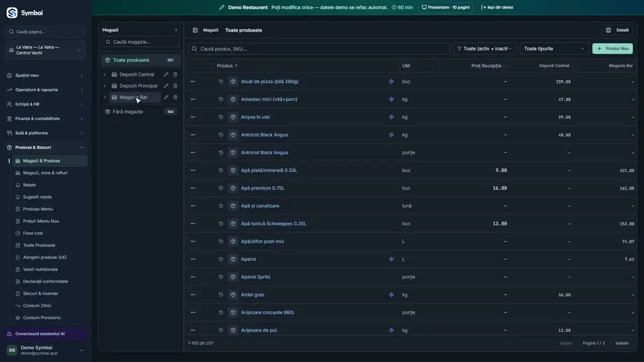Expand the Magazie Bar tree node
The image size is (644, 362).
(105, 98)
